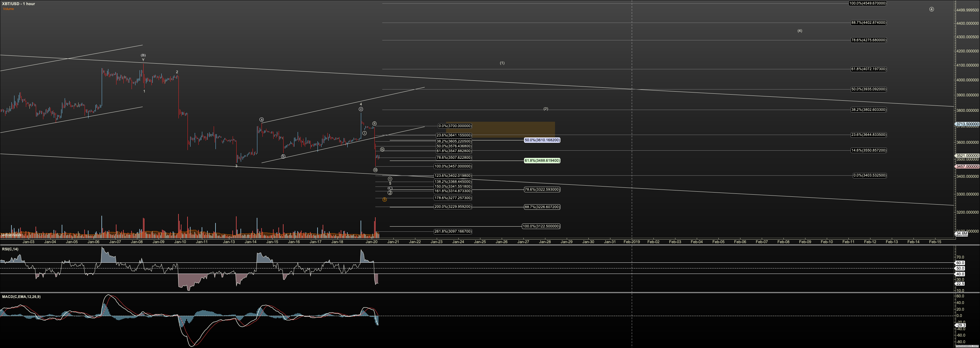Select the 178.6%(3277.257300) extension label
Viewport: 980px width, 348px height.
point(453,198)
